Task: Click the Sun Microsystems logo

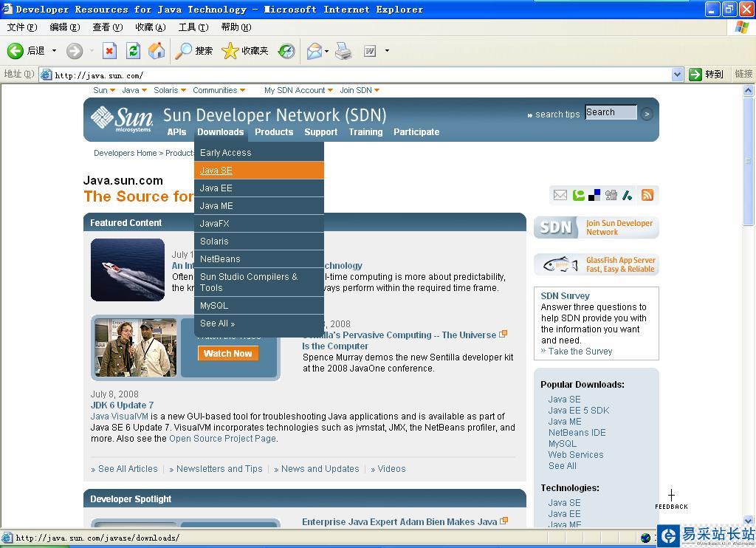Action: click(x=122, y=119)
